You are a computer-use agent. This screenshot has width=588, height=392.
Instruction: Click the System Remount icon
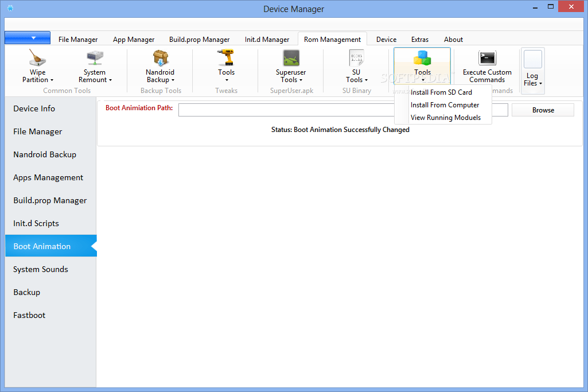(x=94, y=58)
